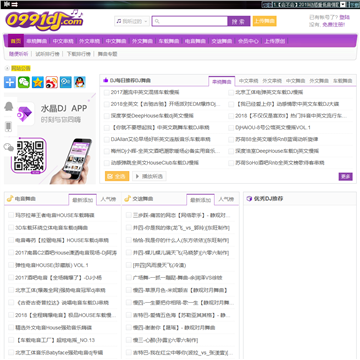
Task: Switch to 人气榜 tab in 电音舞曲 panel
Action: (108, 199)
